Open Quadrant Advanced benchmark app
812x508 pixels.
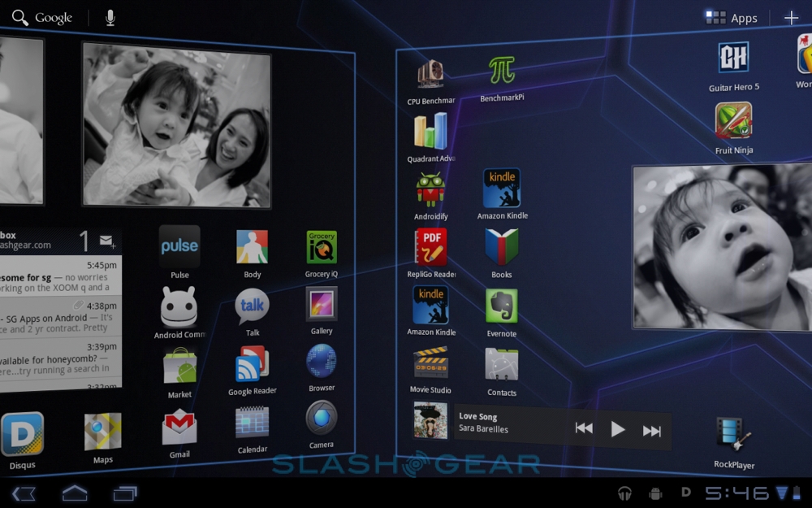pos(430,132)
